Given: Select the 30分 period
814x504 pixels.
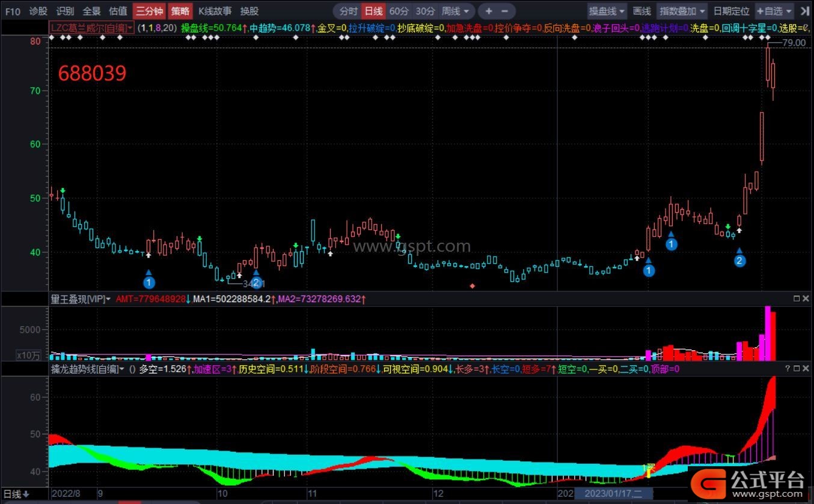Looking at the screenshot, I should (x=425, y=11).
